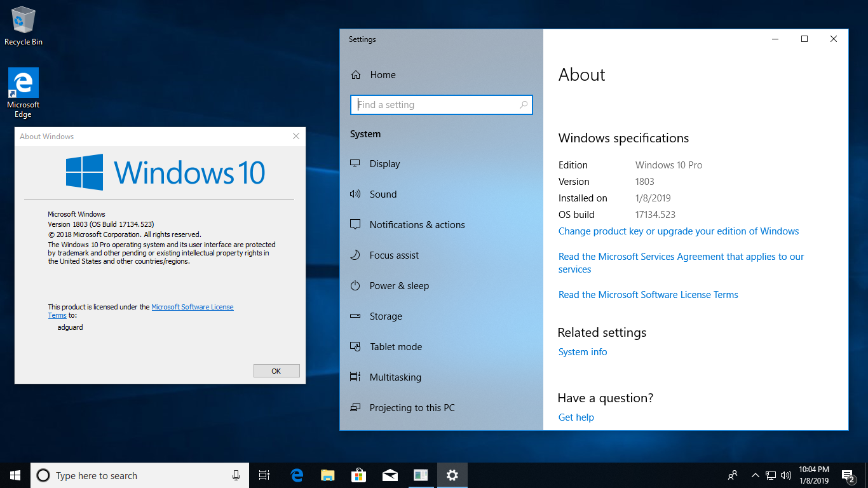Click the Tablet mode icon
868x488 pixels.
(355, 347)
